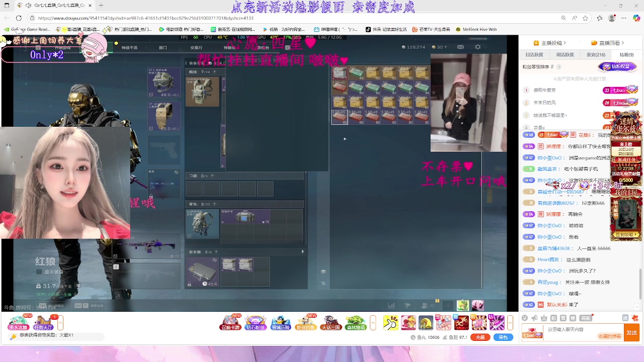Switch to the 贵宾(216) tab
Viewport: 644px width, 362px height.
[x=596, y=55]
